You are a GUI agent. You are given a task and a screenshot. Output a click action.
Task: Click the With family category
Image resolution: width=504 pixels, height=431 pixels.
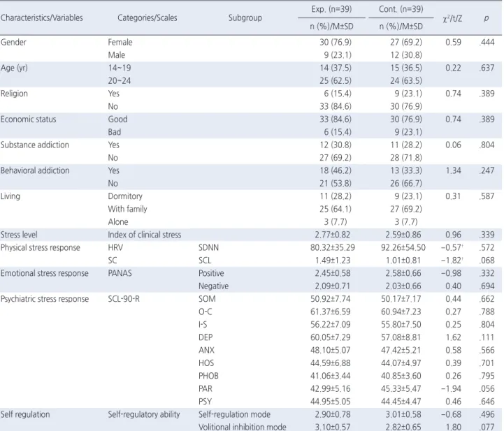pos(127,209)
